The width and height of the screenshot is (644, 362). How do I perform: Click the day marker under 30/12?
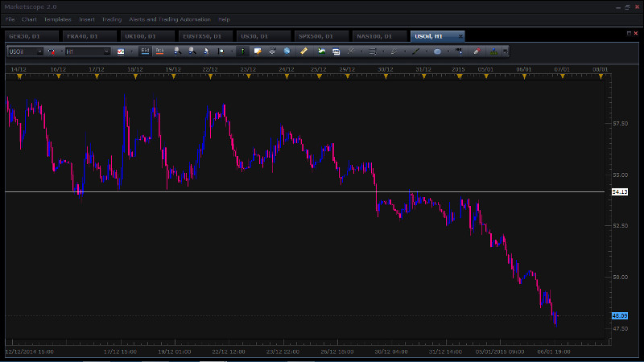click(x=386, y=76)
